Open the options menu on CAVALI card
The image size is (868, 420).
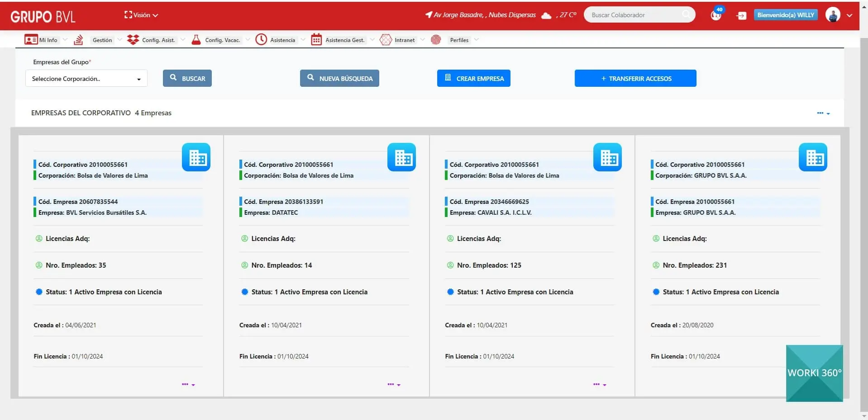pos(600,384)
